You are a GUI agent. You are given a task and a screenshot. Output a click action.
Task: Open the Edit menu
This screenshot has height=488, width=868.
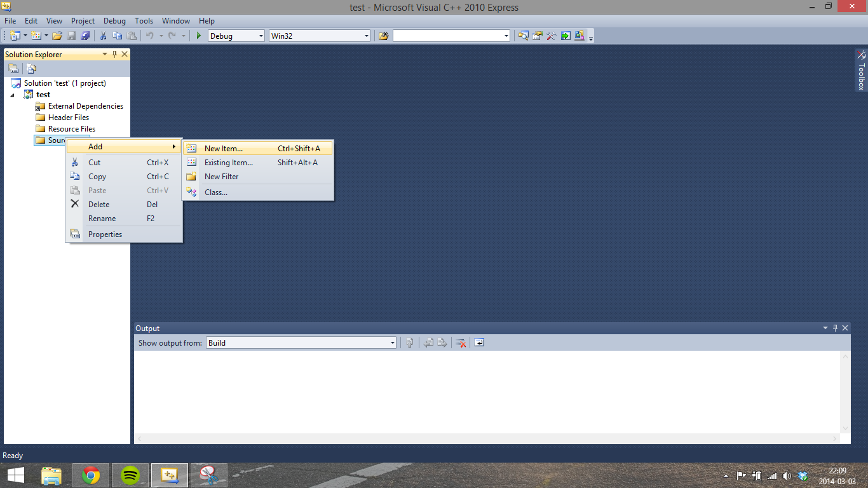tap(31, 21)
